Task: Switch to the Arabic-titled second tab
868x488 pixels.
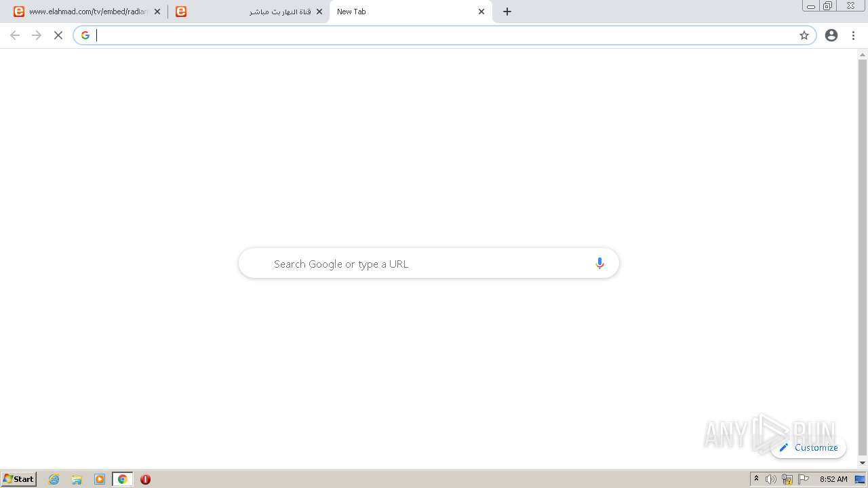Action: pos(248,12)
